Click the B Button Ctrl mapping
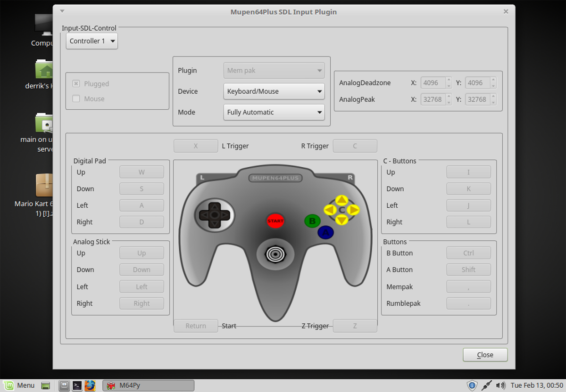Image resolution: width=566 pixels, height=392 pixels. click(468, 253)
